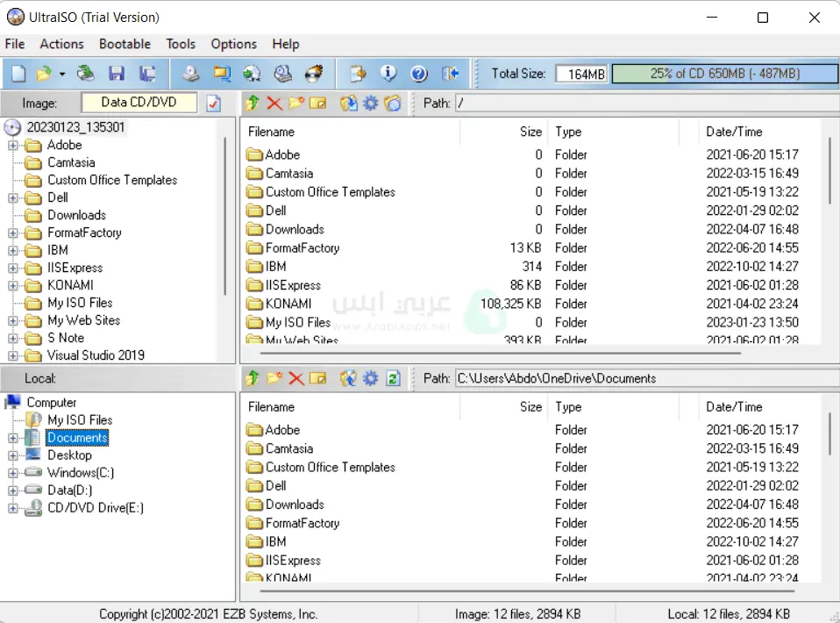Open the Tools menu

click(x=181, y=44)
